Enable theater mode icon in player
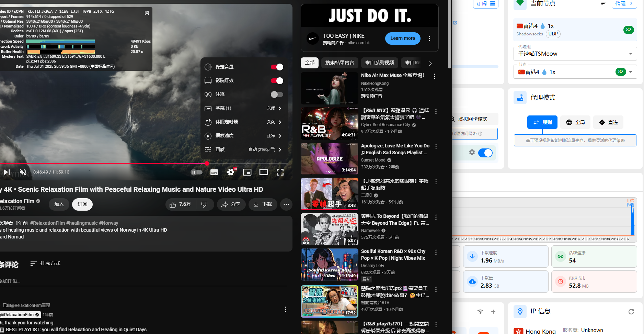This screenshot has width=644, height=334. tap(264, 172)
